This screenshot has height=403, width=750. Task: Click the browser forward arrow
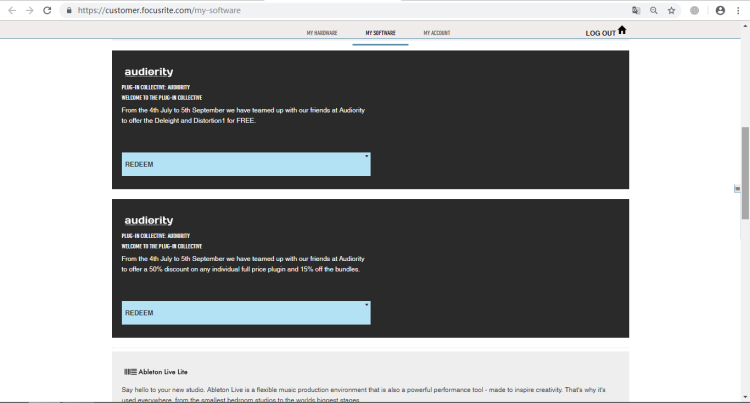[29, 10]
